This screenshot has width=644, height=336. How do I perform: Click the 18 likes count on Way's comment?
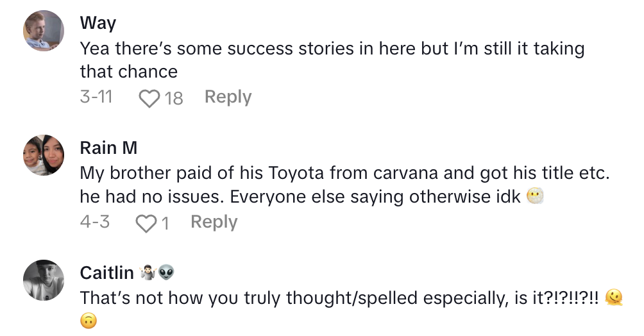click(x=173, y=98)
